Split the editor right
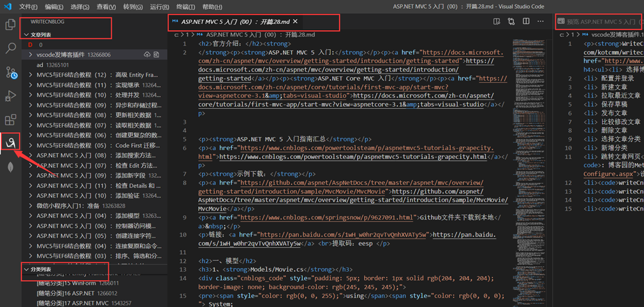 tap(526, 21)
